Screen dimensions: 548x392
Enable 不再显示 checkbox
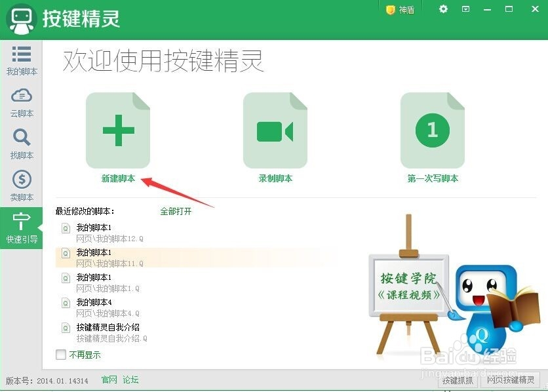pos(61,354)
